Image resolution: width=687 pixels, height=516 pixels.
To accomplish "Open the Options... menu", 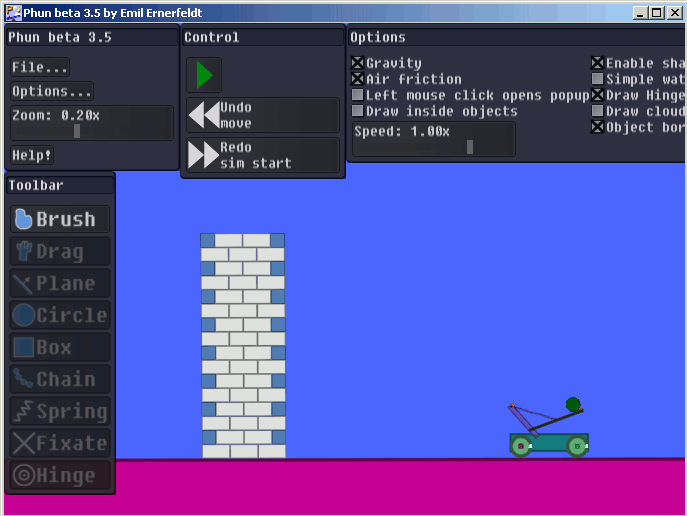I will (x=52, y=91).
